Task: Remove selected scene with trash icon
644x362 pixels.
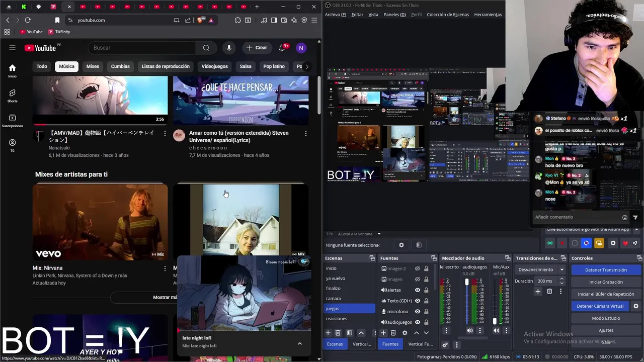Action: pyautogui.click(x=338, y=333)
